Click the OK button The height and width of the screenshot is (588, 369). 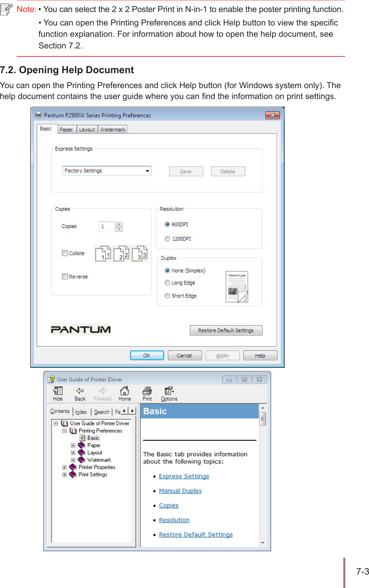point(147,355)
